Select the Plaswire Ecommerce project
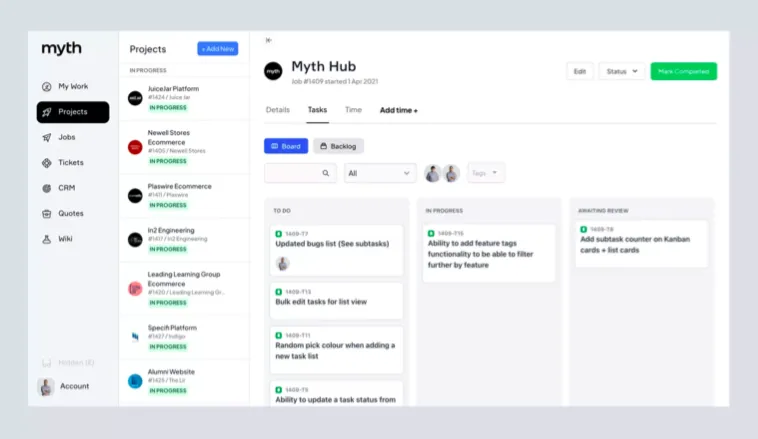The height and width of the screenshot is (439, 758). coord(184,196)
